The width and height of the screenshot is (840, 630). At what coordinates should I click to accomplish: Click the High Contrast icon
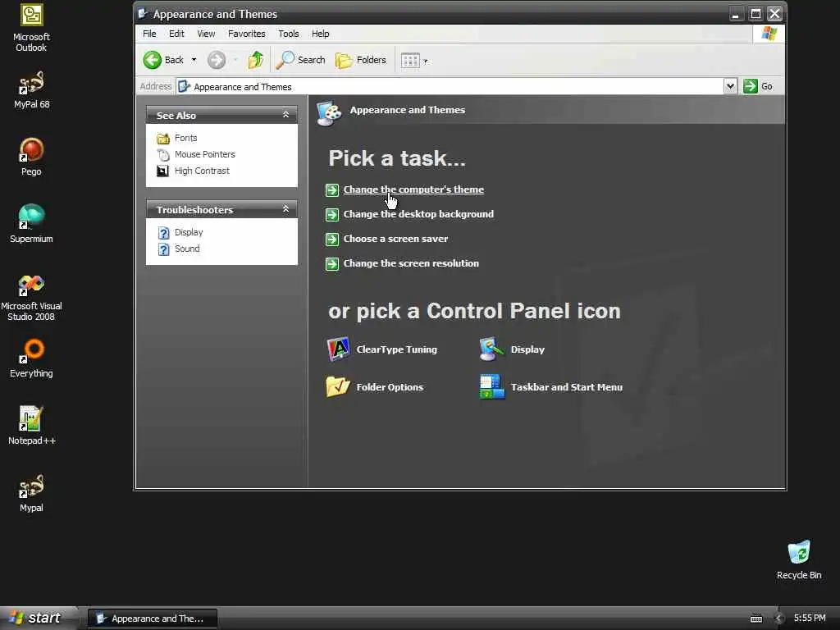(163, 171)
